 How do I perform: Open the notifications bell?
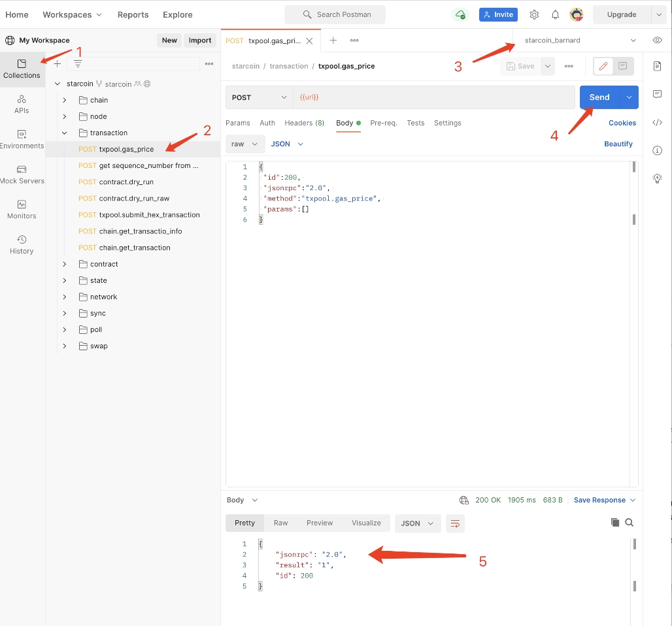pos(555,14)
